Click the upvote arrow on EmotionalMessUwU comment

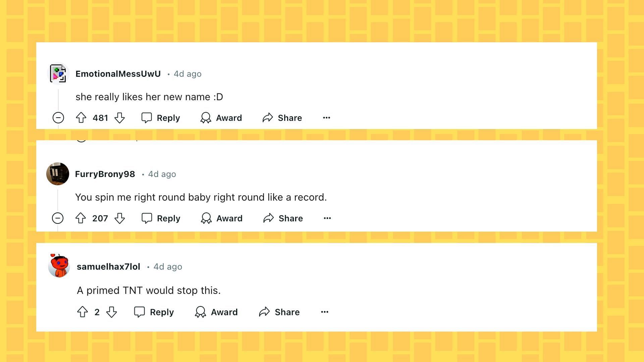point(82,118)
